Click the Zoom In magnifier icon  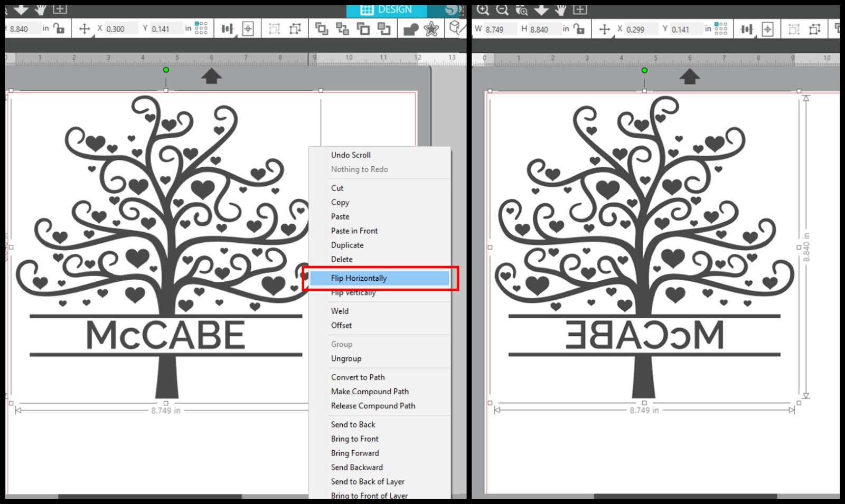483,9
